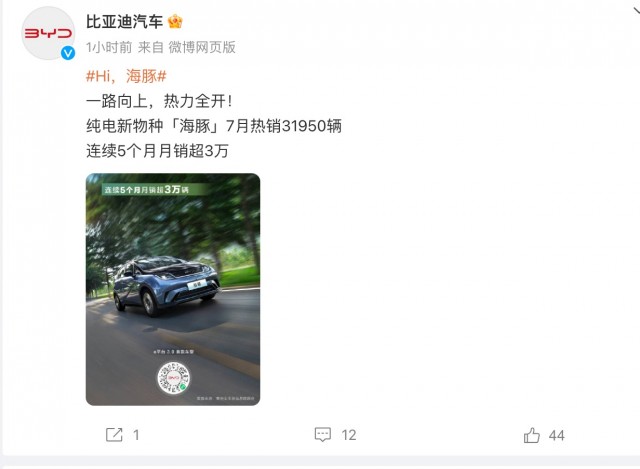Click the text line 连续5个月月销超3万
640x469 pixels.
coord(157,151)
